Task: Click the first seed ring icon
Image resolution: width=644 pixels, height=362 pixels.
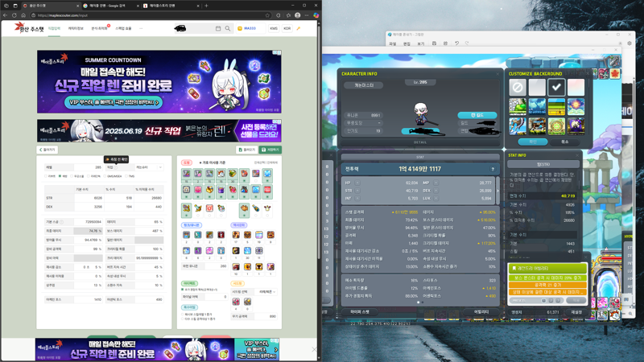Action: (236, 302)
